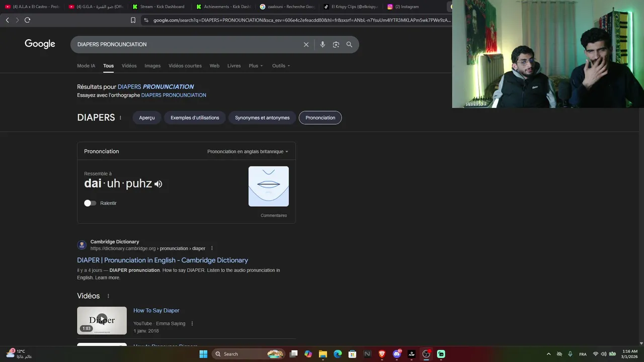Select the Tous results tab
644x362 pixels.
[x=109, y=66]
